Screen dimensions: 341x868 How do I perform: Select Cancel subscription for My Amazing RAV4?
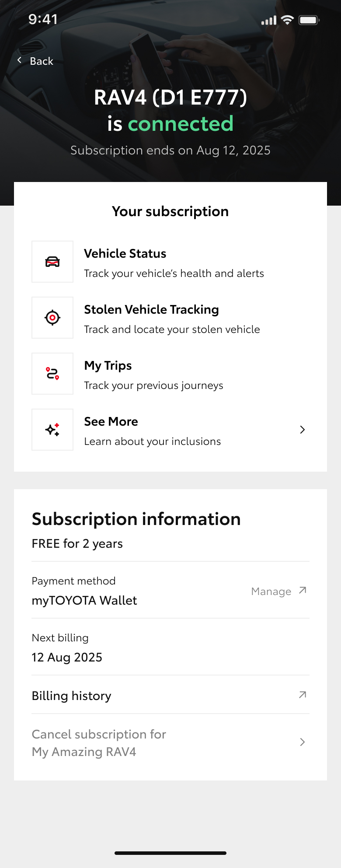click(99, 743)
